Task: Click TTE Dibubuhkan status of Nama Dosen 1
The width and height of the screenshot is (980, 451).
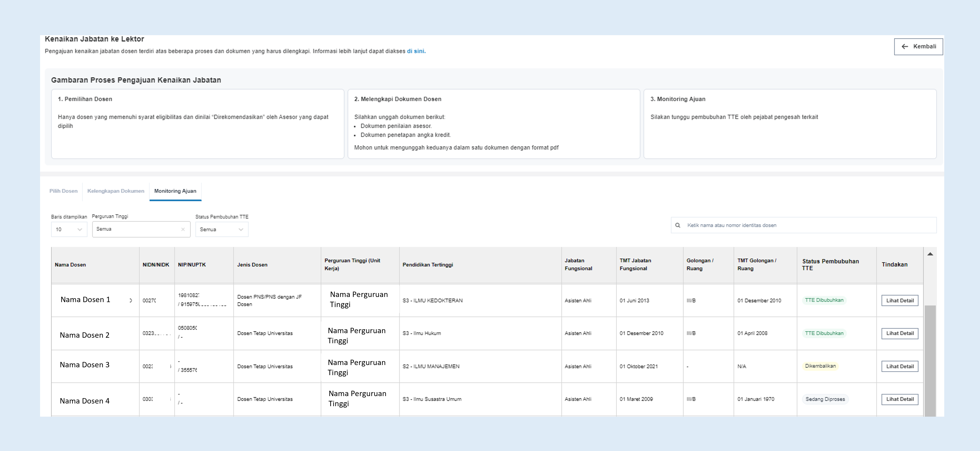Action: point(824,300)
